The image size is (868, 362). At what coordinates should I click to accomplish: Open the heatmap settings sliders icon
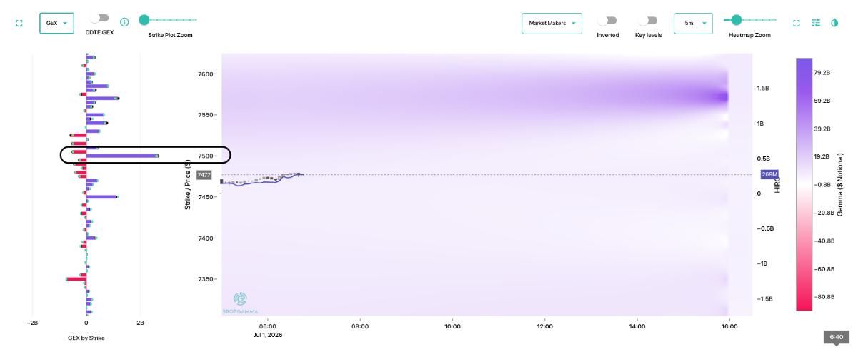[x=816, y=23]
